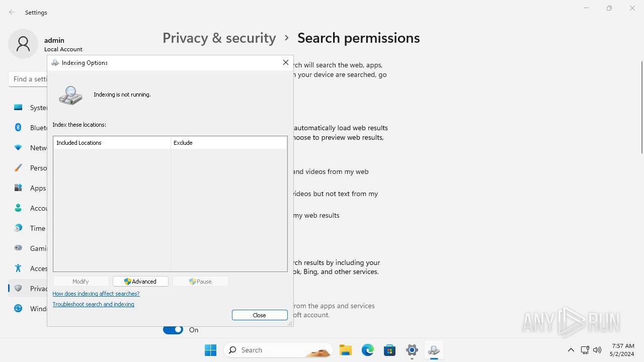Viewport: 644px width, 362px height.
Task: Select the Bluetooth icon in Settings sidebar
Action: click(x=18, y=128)
